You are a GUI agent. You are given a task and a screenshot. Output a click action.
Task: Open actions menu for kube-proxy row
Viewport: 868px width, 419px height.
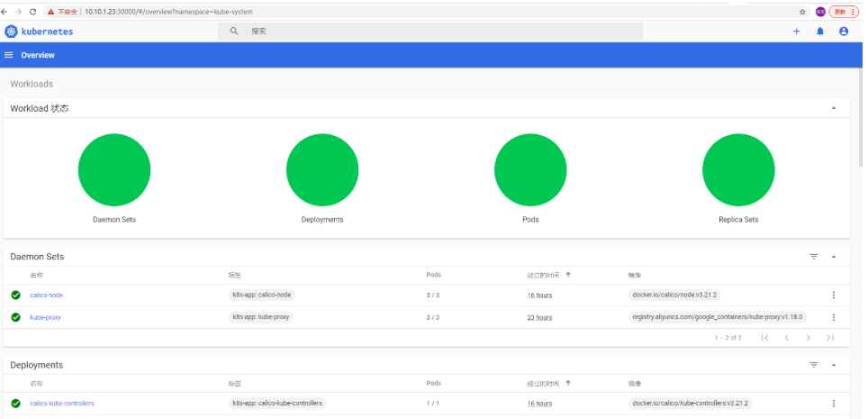point(834,317)
